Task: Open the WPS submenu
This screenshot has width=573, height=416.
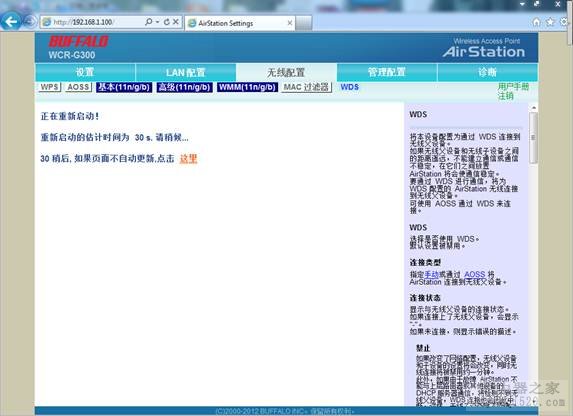Action: [49, 87]
